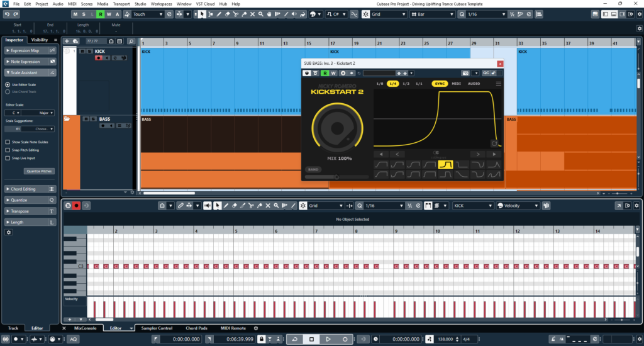Click next preset arrow in Kickstart 2
Screen dimensions: 644x346
coord(478,154)
